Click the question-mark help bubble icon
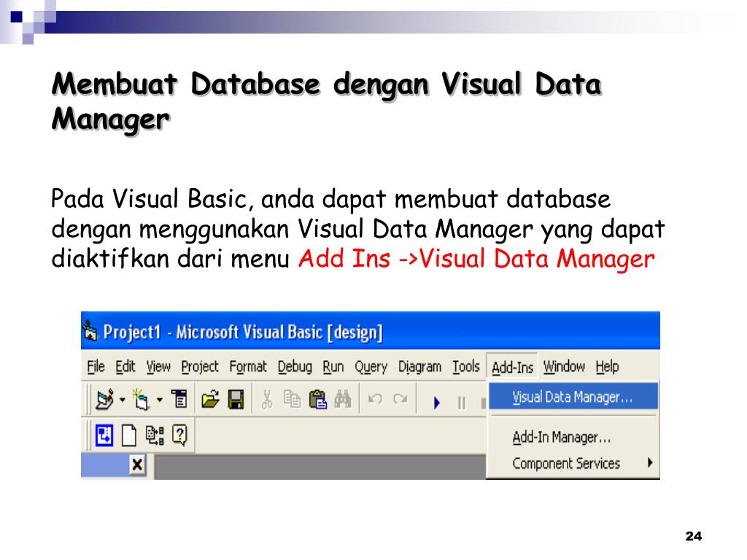Image resolution: width=747 pixels, height=560 pixels. [179, 435]
